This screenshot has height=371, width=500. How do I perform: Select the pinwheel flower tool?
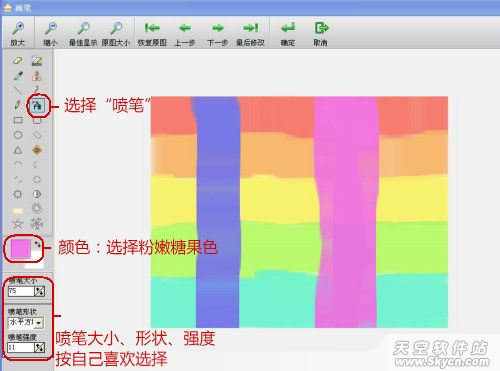37,224
